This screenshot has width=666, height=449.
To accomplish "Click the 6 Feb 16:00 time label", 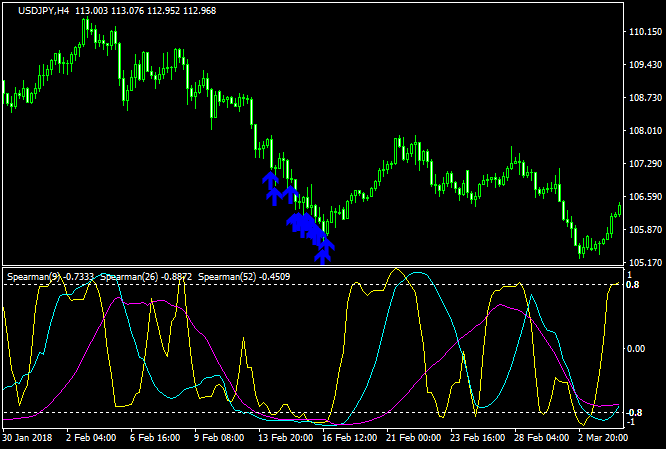I will pos(155,438).
